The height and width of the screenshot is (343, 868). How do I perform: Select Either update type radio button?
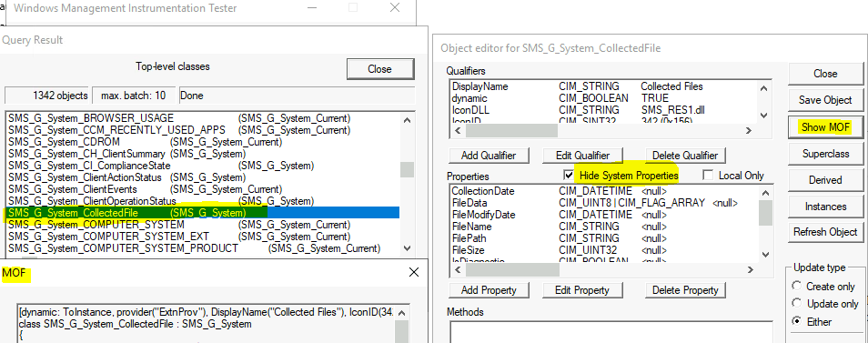coord(797,321)
